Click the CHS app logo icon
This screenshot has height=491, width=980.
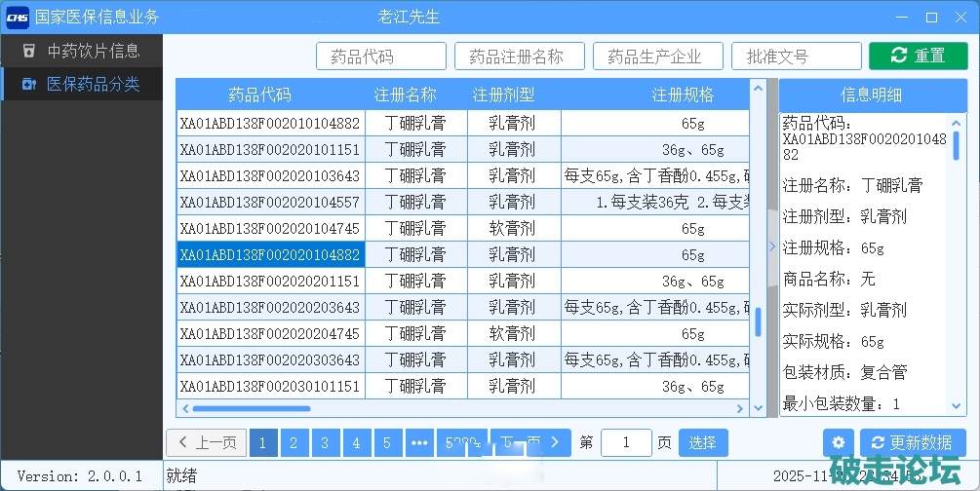(x=18, y=17)
